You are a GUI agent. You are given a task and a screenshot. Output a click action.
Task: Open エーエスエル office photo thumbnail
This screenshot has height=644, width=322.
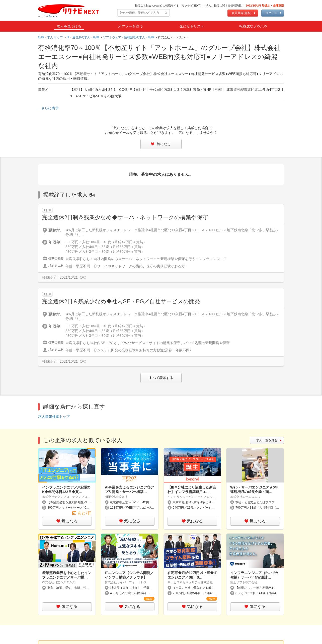255,465
